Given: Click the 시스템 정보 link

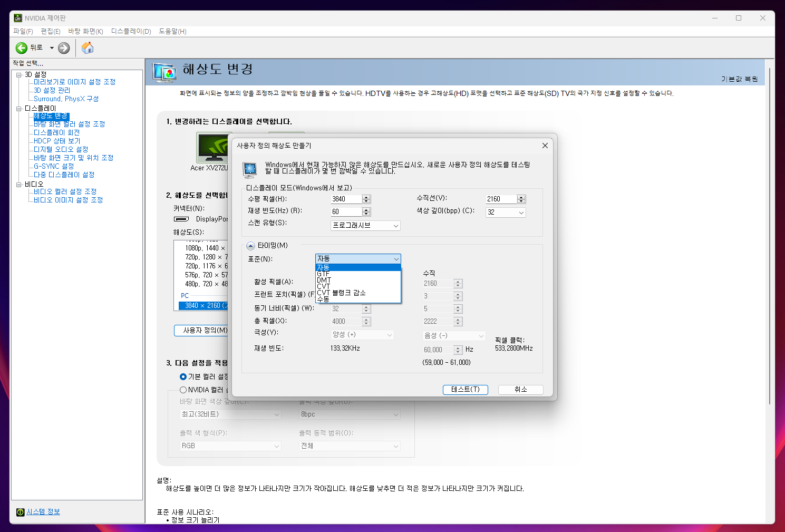Looking at the screenshot, I should click(43, 512).
